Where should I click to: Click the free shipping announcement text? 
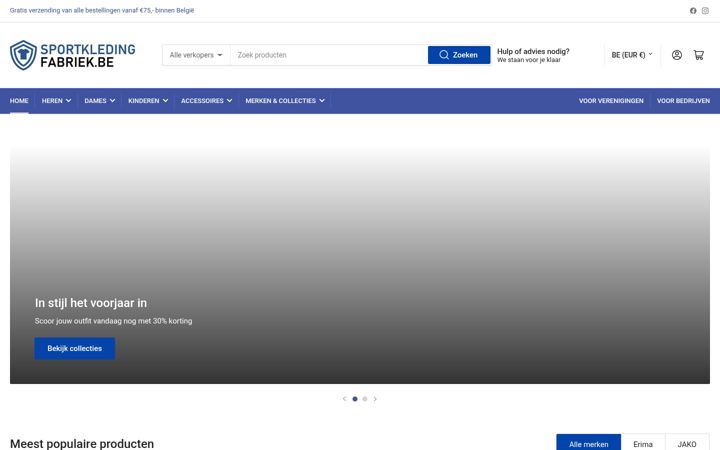pos(101,11)
